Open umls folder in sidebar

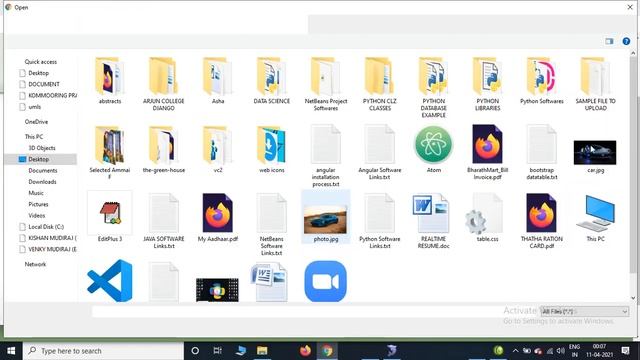coord(35,107)
